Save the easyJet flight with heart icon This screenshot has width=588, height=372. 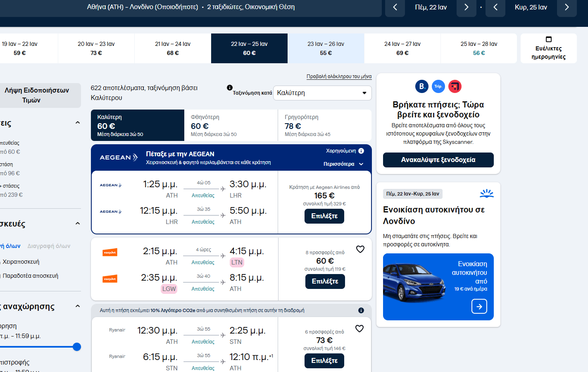360,249
